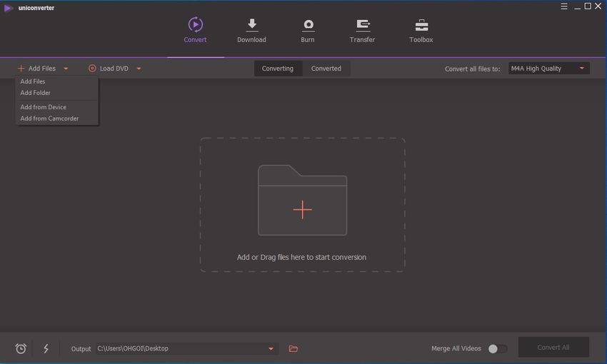Viewport: 607px width, 364px height.
Task: Maximize the uniconverter window
Action: (x=588, y=6)
